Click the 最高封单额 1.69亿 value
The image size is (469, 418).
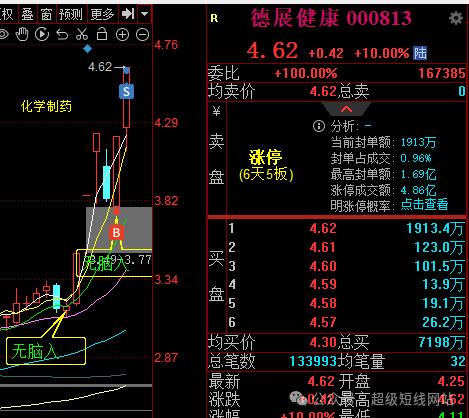coord(418,174)
